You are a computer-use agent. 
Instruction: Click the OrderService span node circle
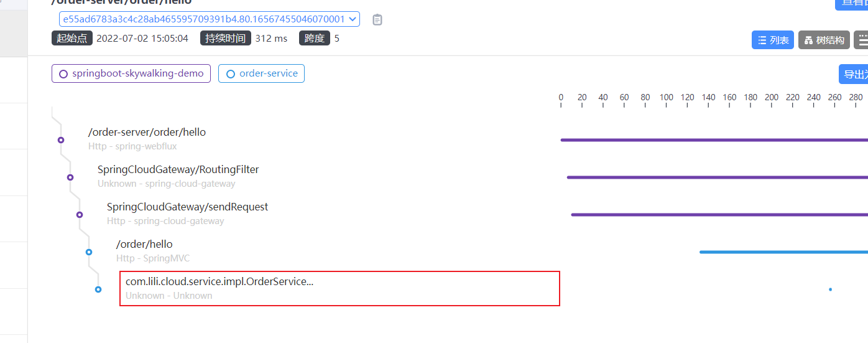pyautogui.click(x=98, y=289)
